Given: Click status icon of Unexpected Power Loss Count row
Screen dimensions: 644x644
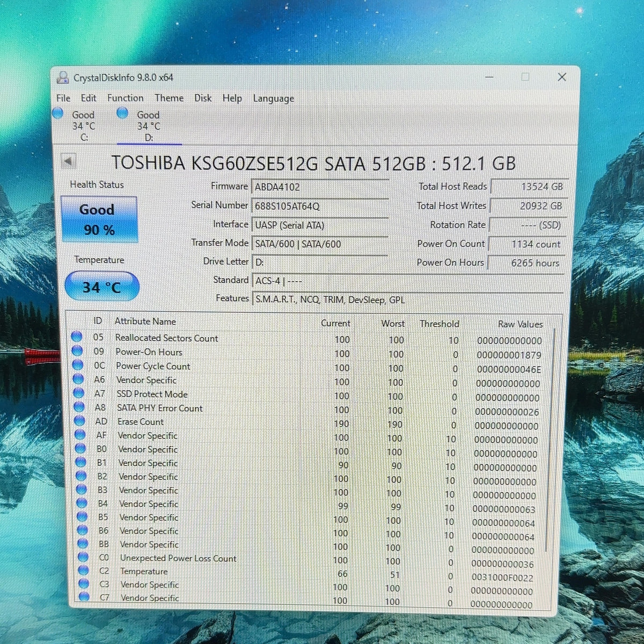Looking at the screenshot, I should pyautogui.click(x=83, y=557).
